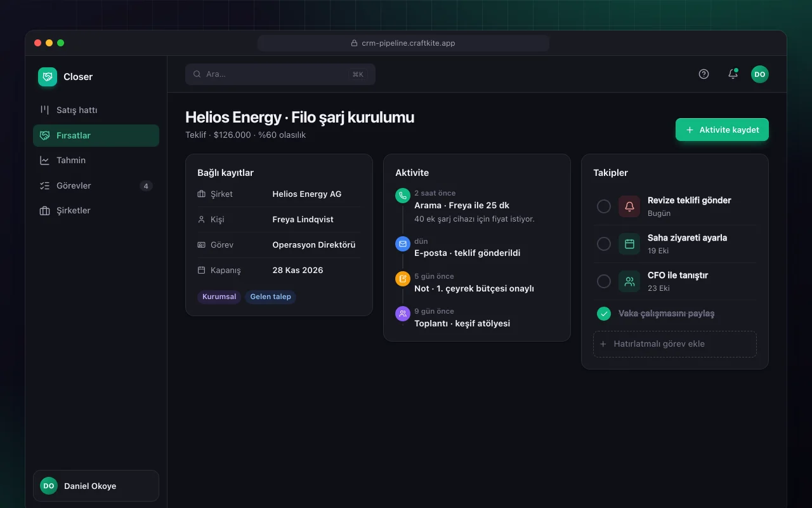The width and height of the screenshot is (812, 508).
Task: Uncheck completed Vaka çalışmasını paylaş task
Action: (x=604, y=314)
